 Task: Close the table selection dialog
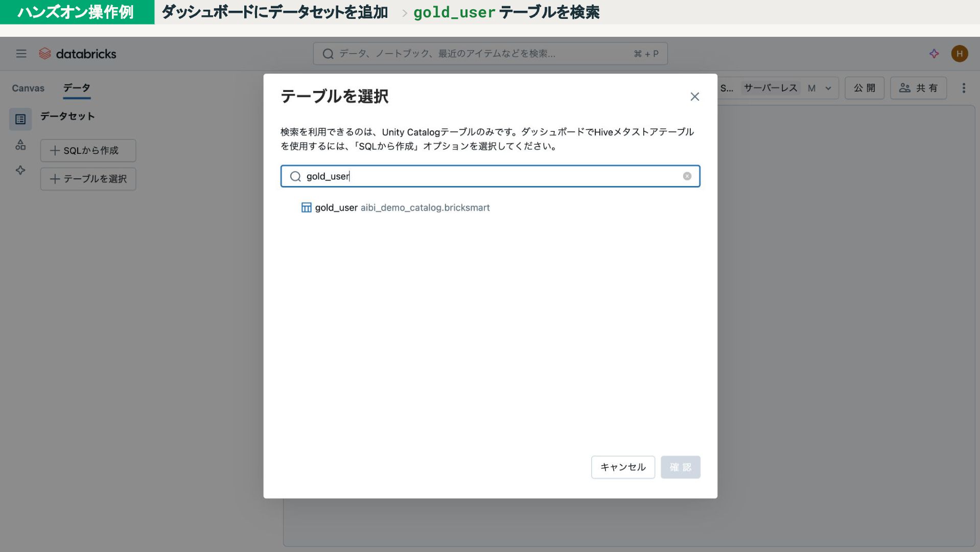694,97
